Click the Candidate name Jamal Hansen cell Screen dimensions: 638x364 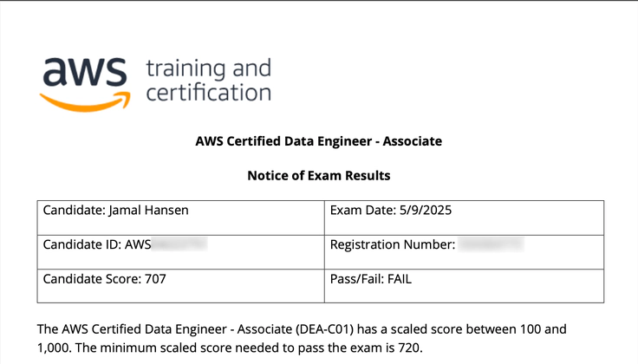(x=180, y=218)
